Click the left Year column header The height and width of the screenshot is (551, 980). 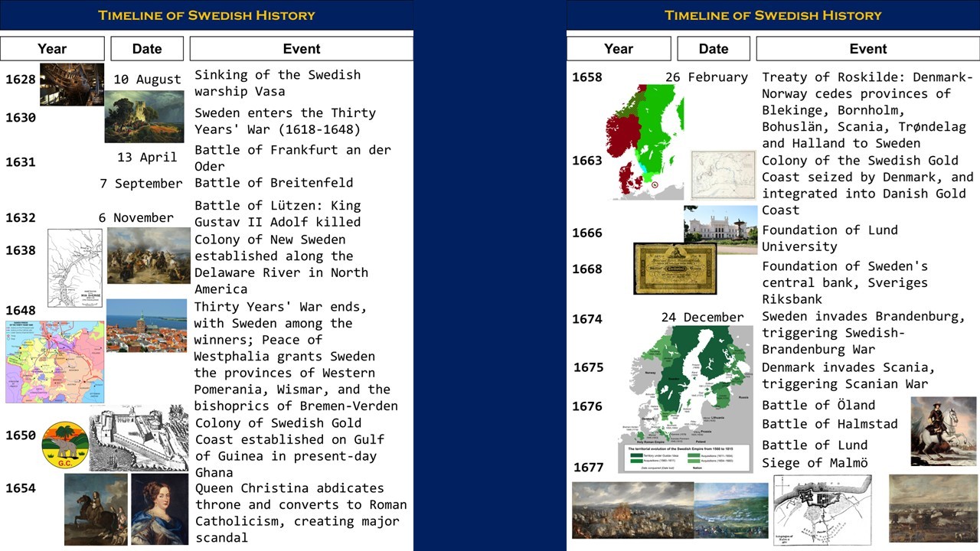click(x=52, y=49)
